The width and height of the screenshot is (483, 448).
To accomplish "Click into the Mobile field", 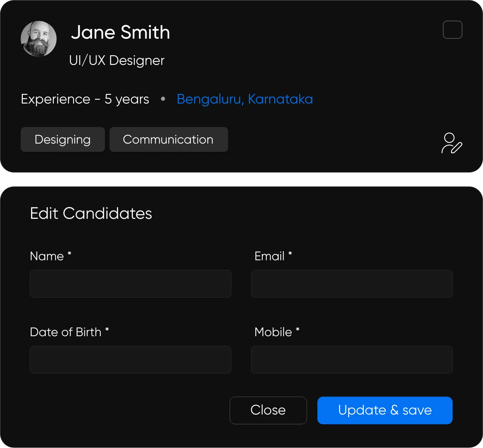I will 352,360.
